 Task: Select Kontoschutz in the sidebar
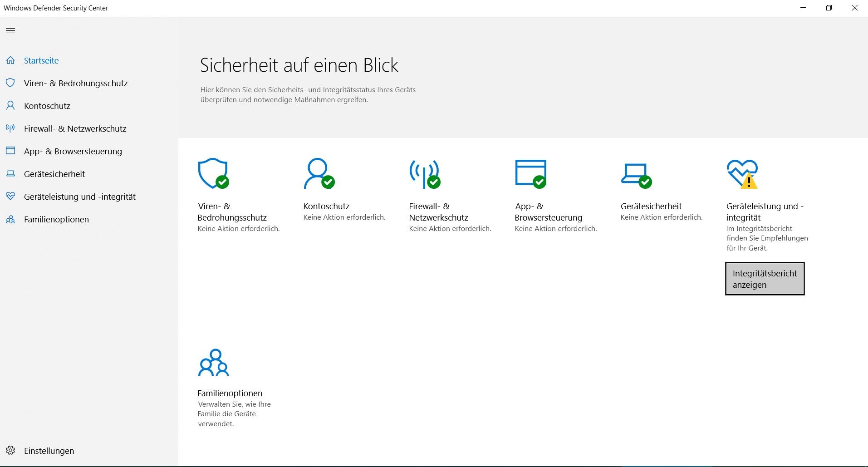[47, 106]
